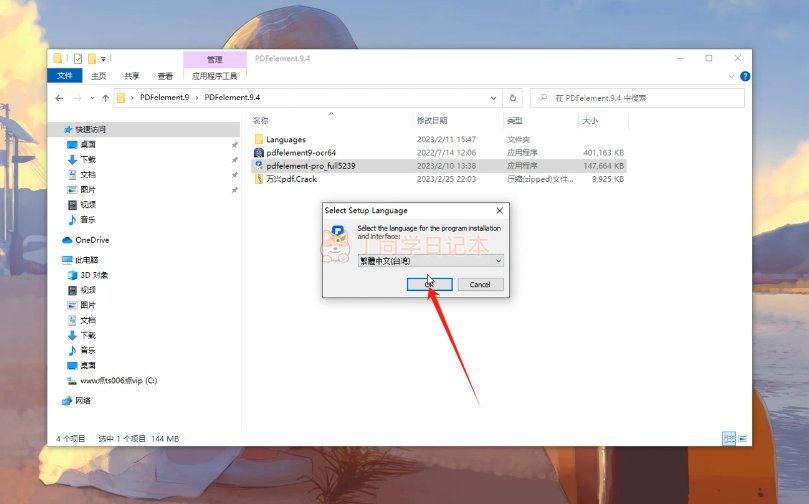The height and width of the screenshot is (504, 809).
Task: Click the search box for PDFelement.9.4
Action: [637, 98]
